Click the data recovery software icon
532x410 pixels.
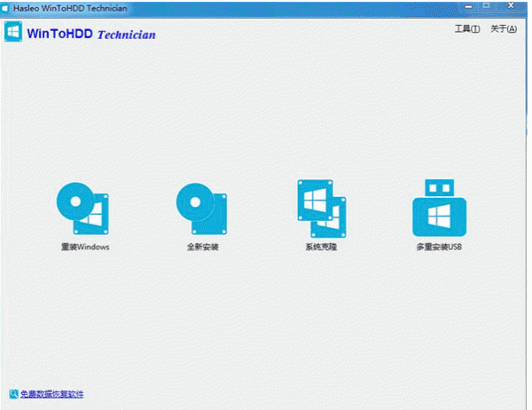[x=13, y=394]
